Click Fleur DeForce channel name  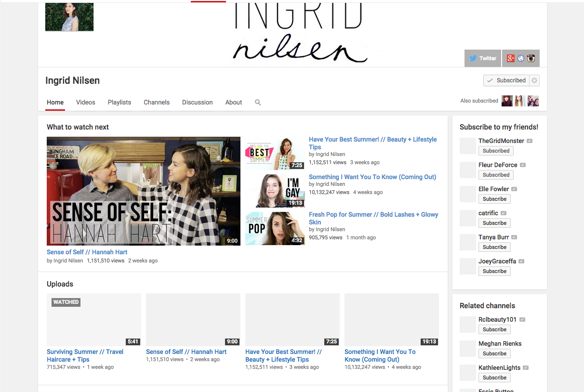[498, 165]
